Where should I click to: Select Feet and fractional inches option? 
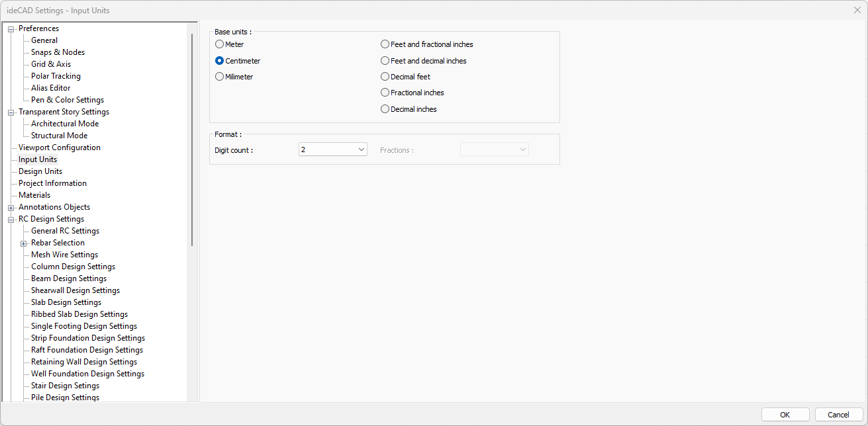[385, 44]
